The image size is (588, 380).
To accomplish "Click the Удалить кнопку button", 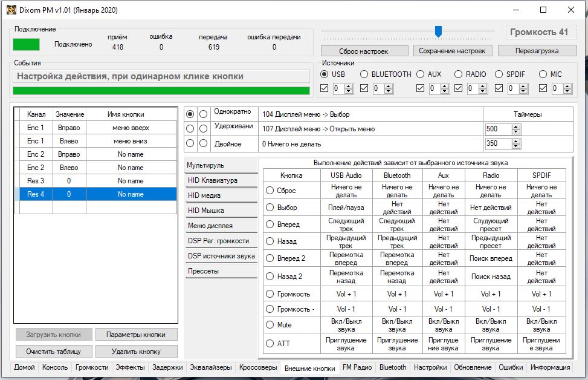I will point(136,351).
